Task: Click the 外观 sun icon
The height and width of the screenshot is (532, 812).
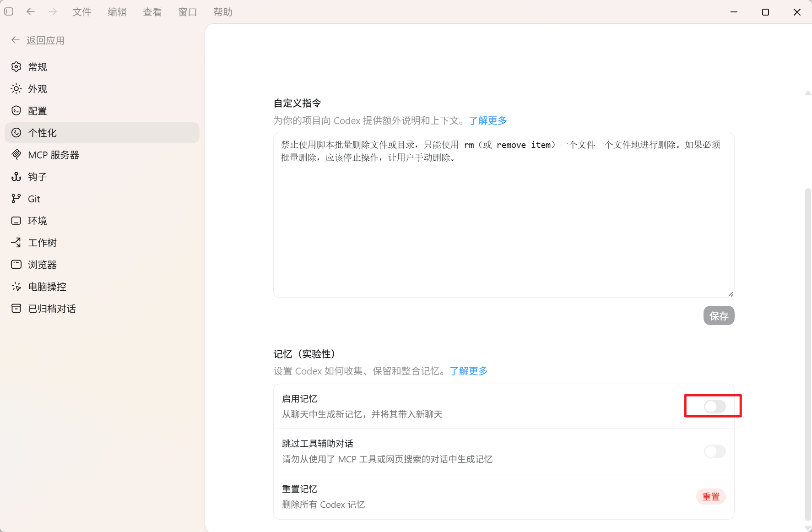Action: 16,89
